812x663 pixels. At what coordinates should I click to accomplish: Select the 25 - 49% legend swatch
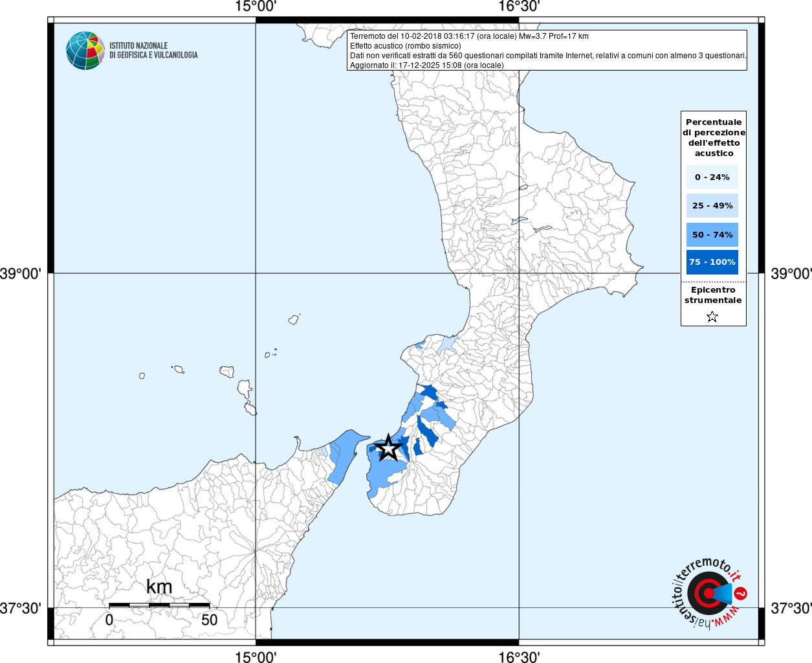(x=712, y=205)
